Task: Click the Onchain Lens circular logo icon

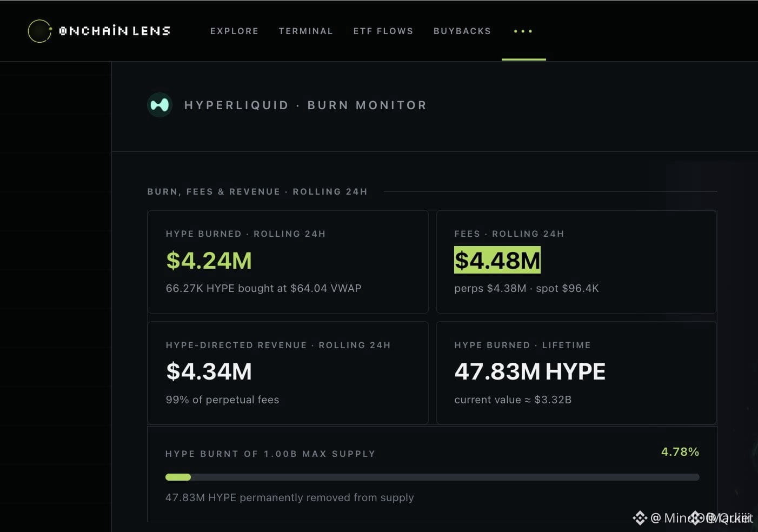Action: [39, 31]
